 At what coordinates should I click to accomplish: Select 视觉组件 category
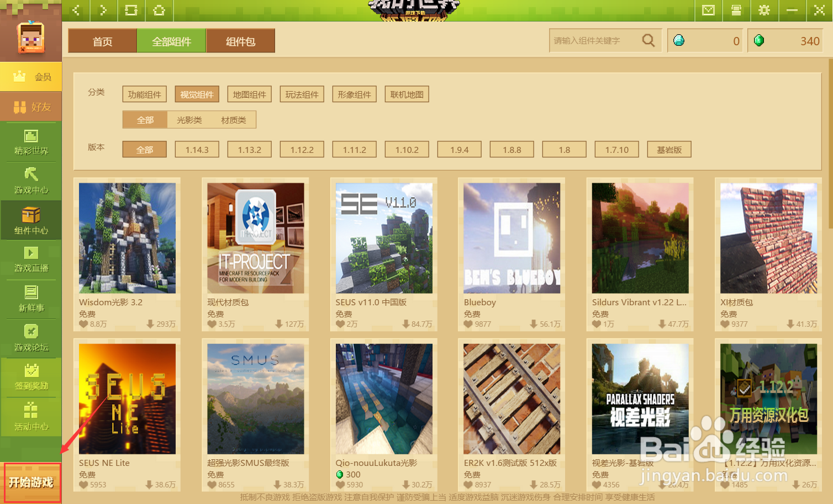[197, 94]
